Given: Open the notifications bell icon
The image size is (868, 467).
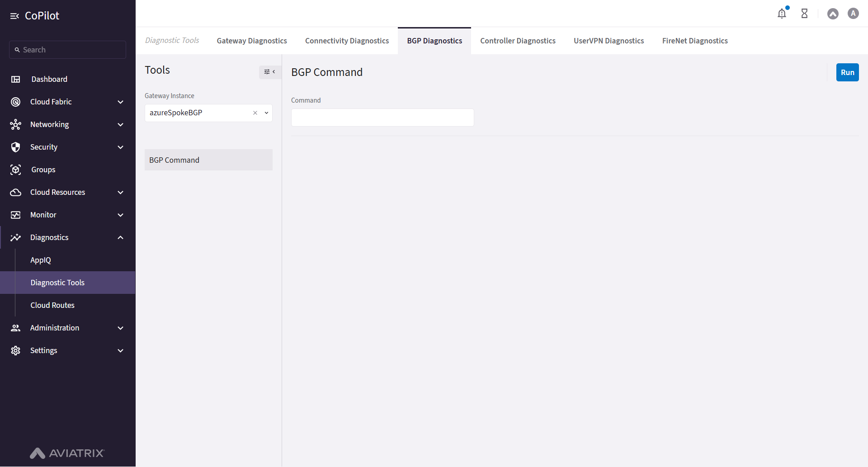Looking at the screenshot, I should coord(782,14).
